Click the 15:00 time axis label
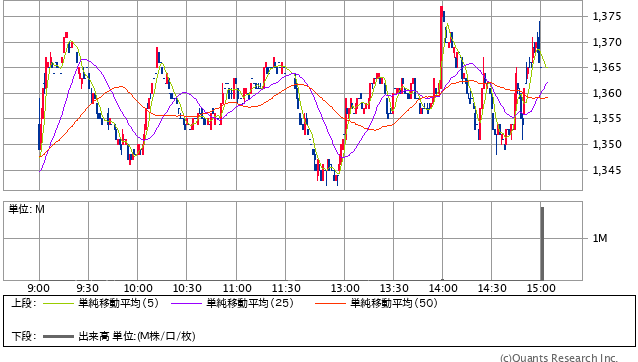The width and height of the screenshot is (638, 362). (x=541, y=288)
